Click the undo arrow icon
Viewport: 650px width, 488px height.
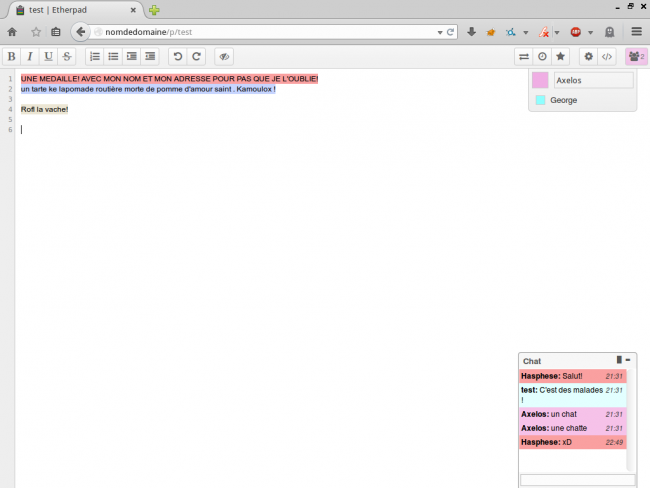pos(178,57)
